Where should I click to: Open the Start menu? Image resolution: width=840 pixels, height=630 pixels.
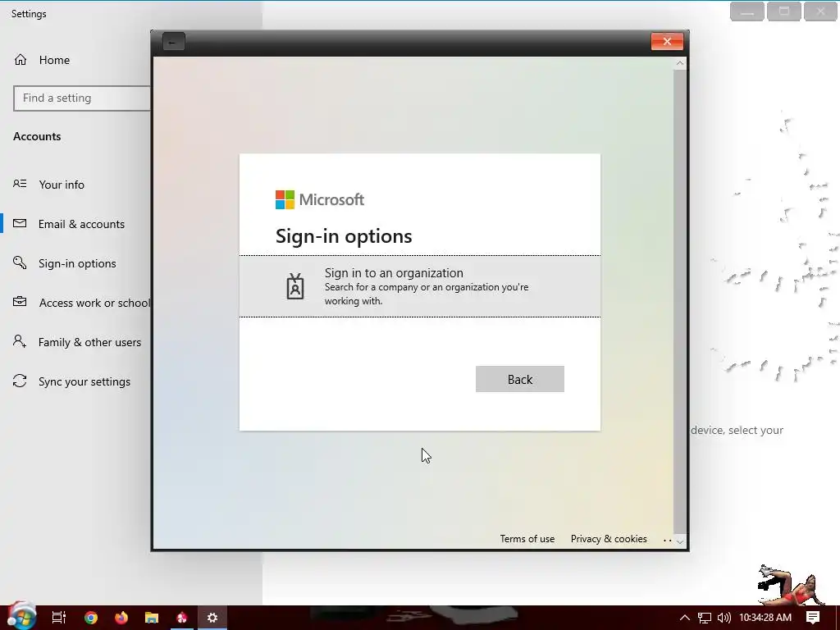21,616
